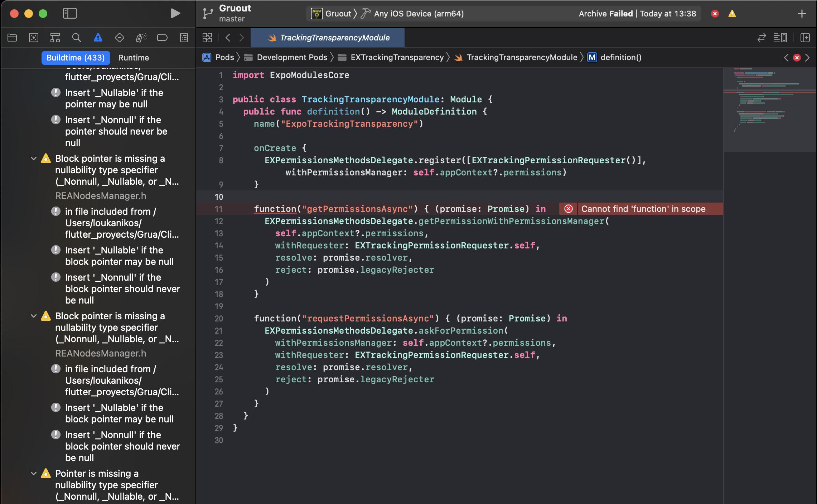Click the red error indicator in toolbar
The image size is (817, 504).
click(x=715, y=14)
